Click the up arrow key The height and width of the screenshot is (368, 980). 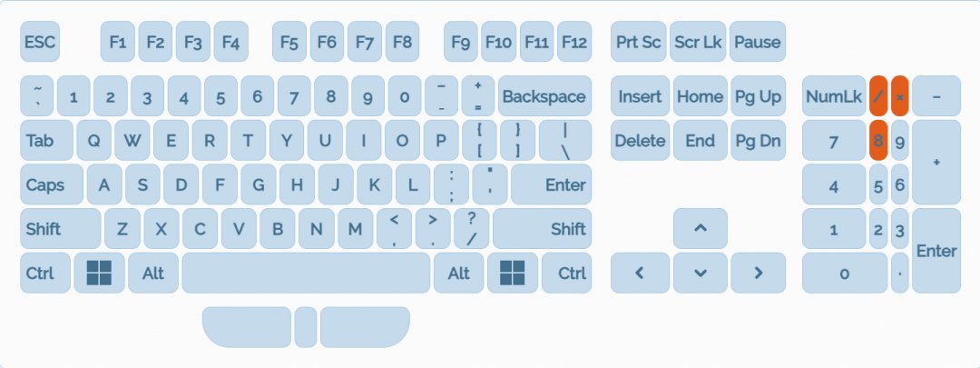click(700, 228)
